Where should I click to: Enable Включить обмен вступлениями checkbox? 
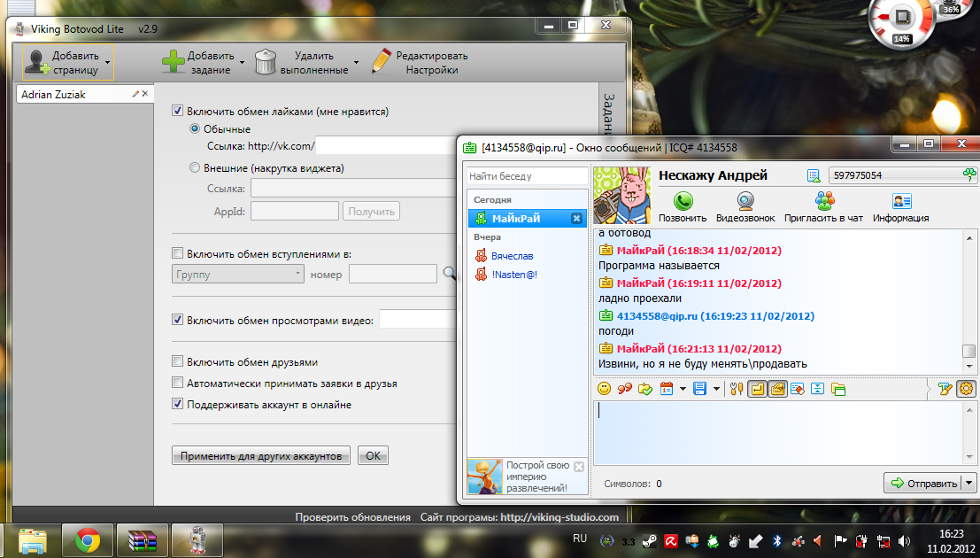tap(178, 254)
